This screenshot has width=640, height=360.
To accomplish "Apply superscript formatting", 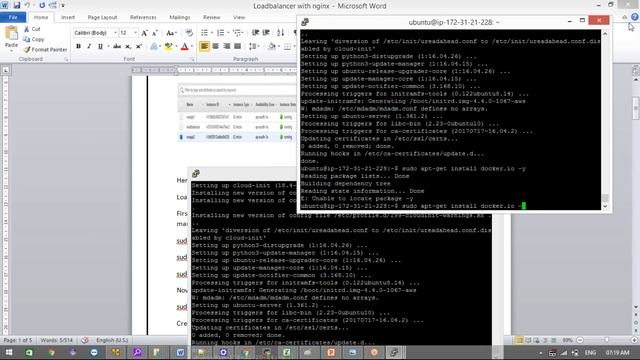I will (x=139, y=46).
